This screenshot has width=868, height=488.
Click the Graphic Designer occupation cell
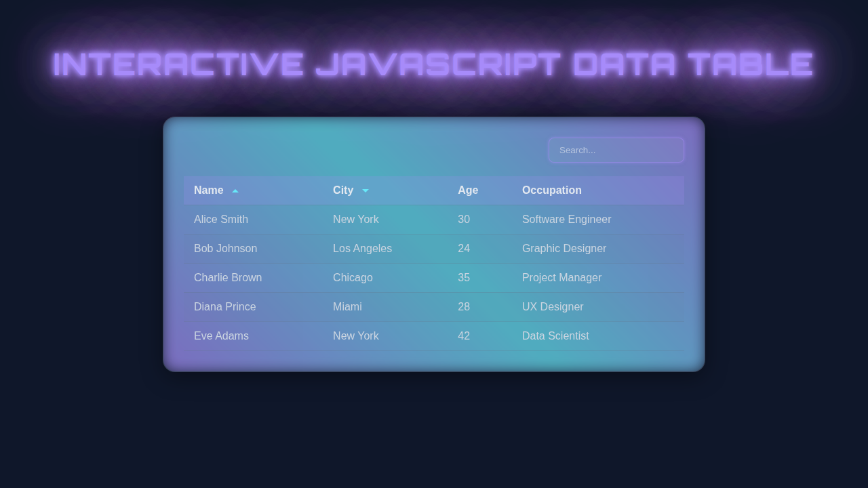click(x=598, y=249)
